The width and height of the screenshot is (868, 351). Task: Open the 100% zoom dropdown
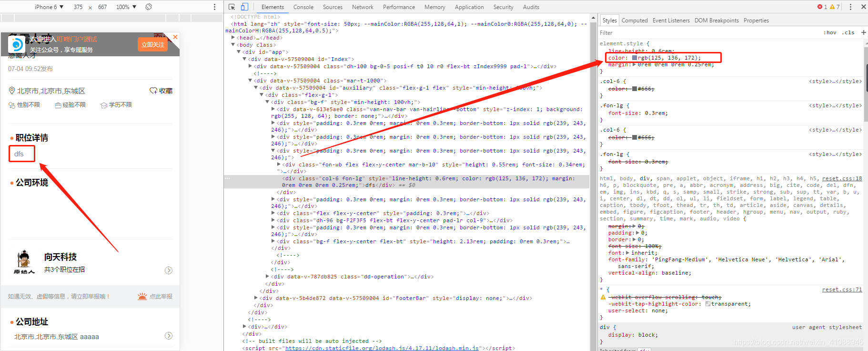click(126, 7)
